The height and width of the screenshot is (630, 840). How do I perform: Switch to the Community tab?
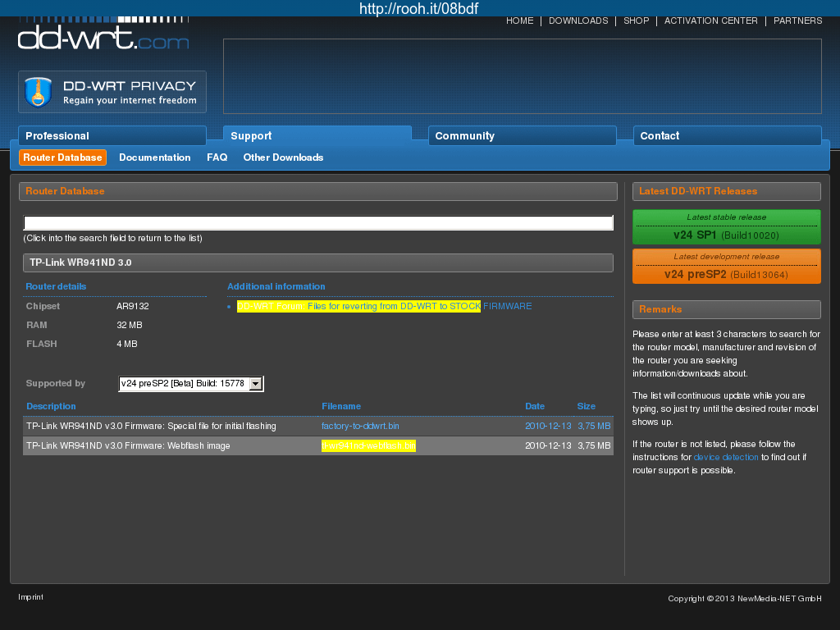522,136
